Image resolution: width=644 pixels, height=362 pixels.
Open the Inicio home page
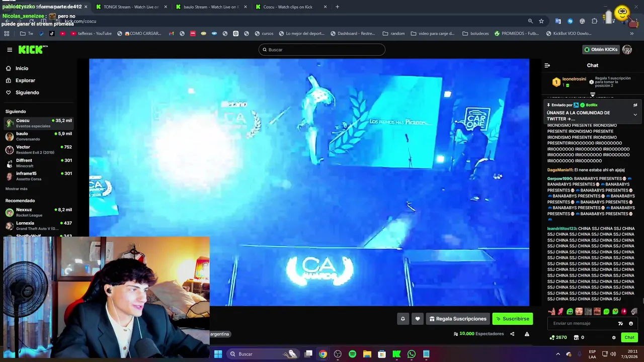(x=22, y=68)
